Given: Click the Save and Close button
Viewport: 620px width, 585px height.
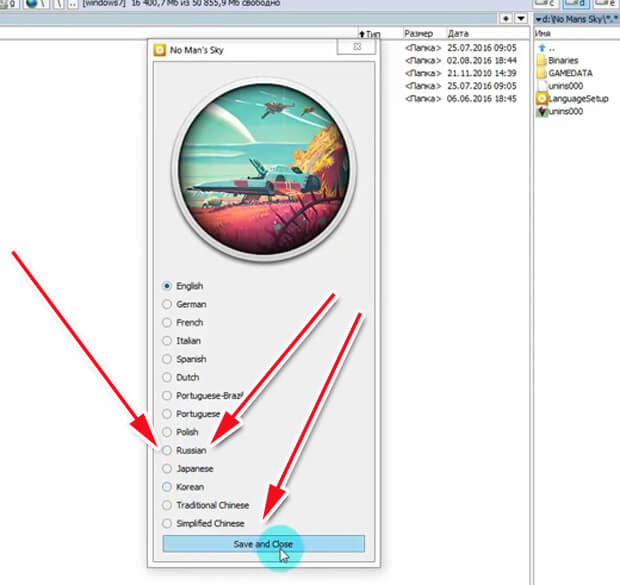Looking at the screenshot, I should pyautogui.click(x=263, y=544).
